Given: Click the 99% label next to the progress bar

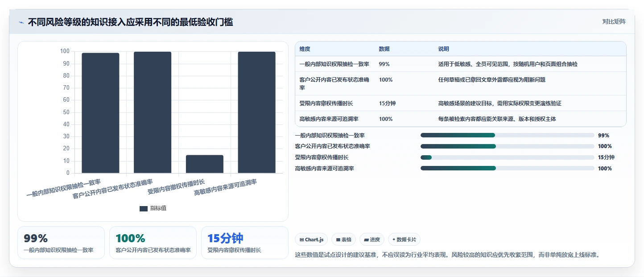Looking at the screenshot, I should [603, 135].
